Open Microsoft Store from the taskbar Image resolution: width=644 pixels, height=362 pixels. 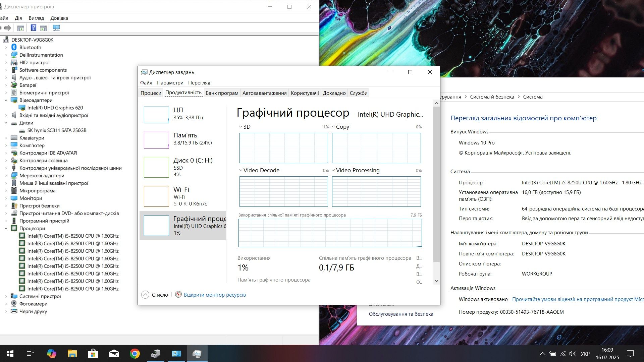coord(93,354)
